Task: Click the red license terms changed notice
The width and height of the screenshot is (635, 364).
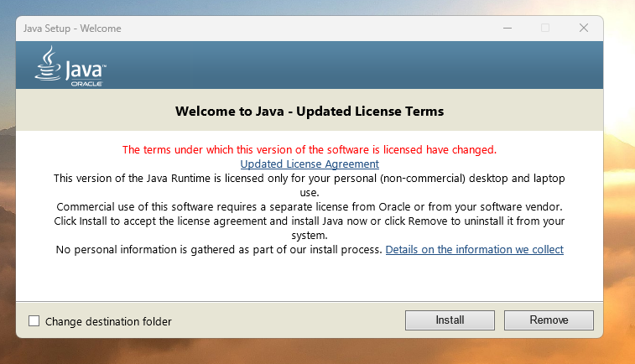Action: coord(310,150)
